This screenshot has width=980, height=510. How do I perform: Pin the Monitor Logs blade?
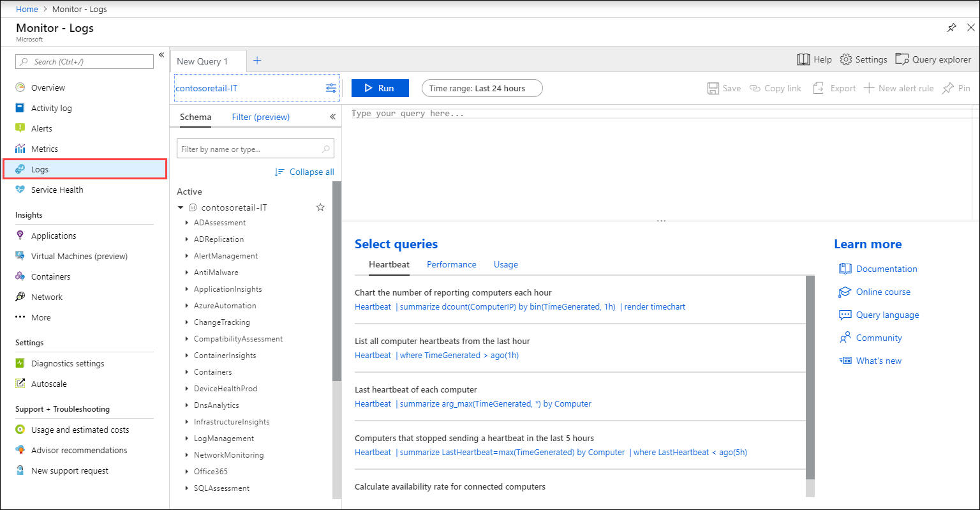click(951, 28)
